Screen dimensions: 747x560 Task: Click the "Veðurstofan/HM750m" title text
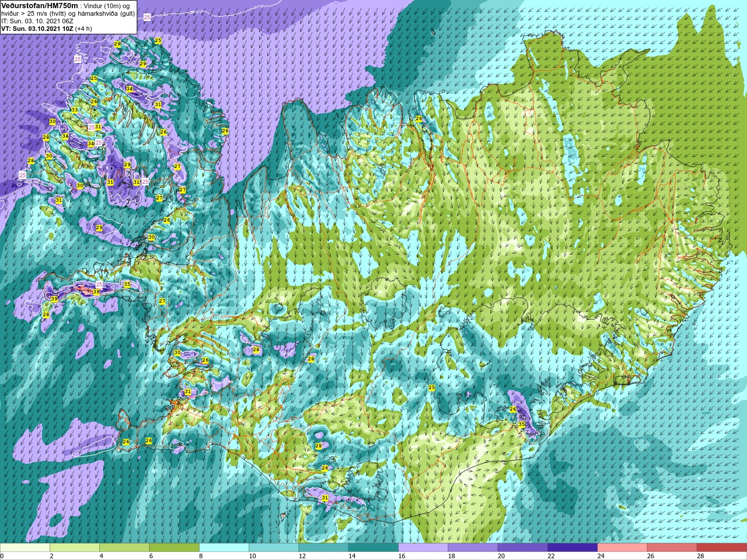pyautogui.click(x=40, y=5)
